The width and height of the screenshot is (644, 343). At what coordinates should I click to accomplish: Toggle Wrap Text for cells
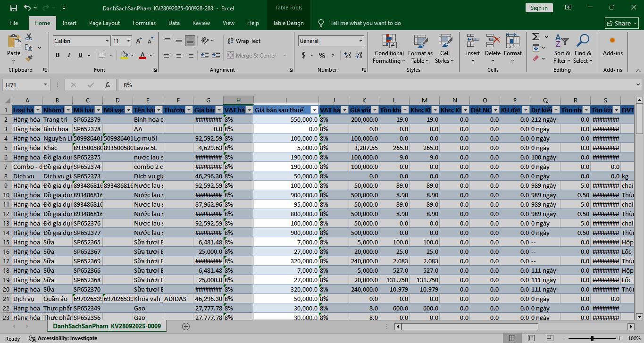(x=243, y=41)
